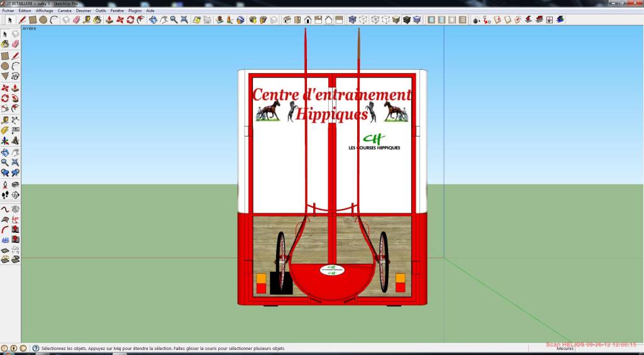The width and height of the screenshot is (644, 355).
Task: Select the Freehand tool in left toolbar
Action: click(15, 76)
